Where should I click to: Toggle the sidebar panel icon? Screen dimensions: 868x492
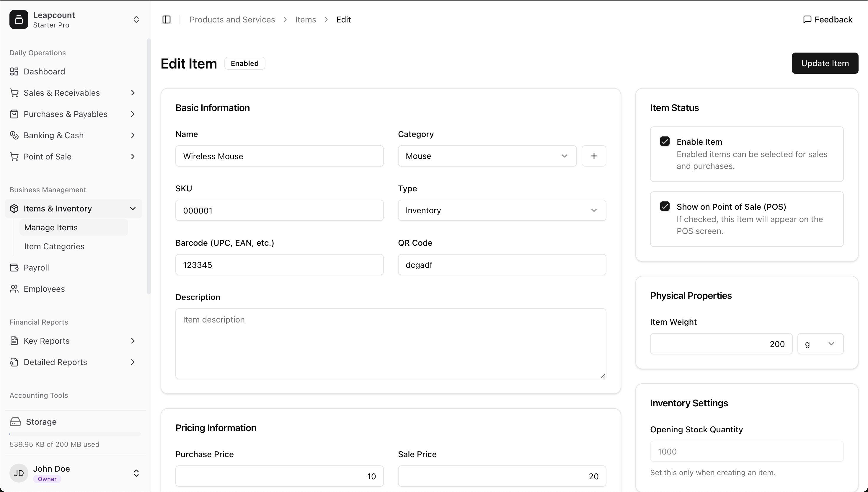tap(167, 19)
